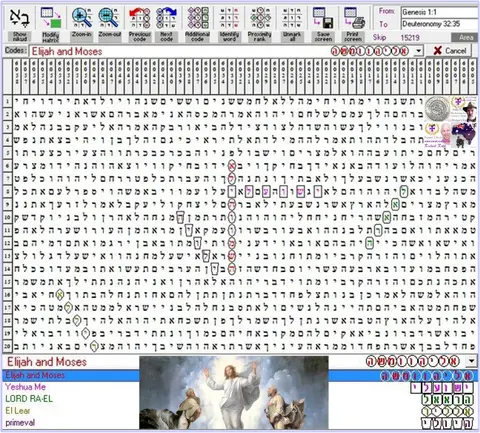480x433 pixels.
Task: Click the Save screen icon
Action: (x=323, y=17)
